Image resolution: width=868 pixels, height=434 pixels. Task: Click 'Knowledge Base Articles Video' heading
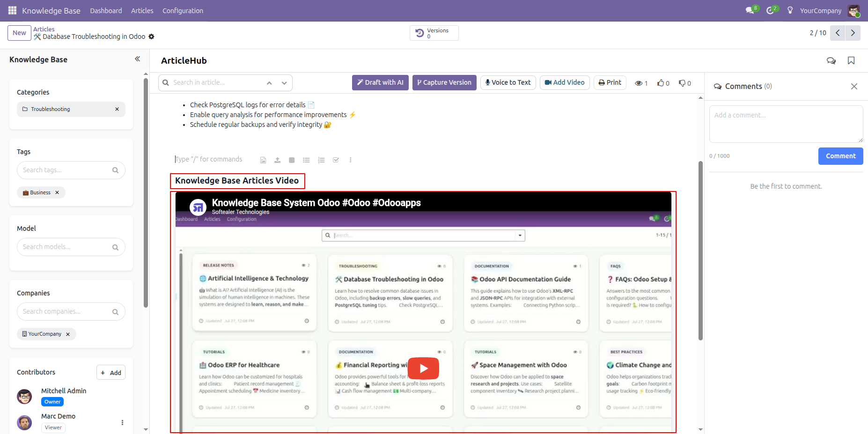point(237,181)
